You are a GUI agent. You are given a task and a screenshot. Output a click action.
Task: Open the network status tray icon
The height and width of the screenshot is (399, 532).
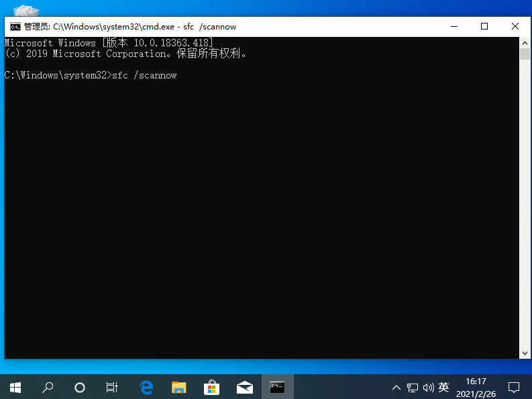[x=412, y=388]
